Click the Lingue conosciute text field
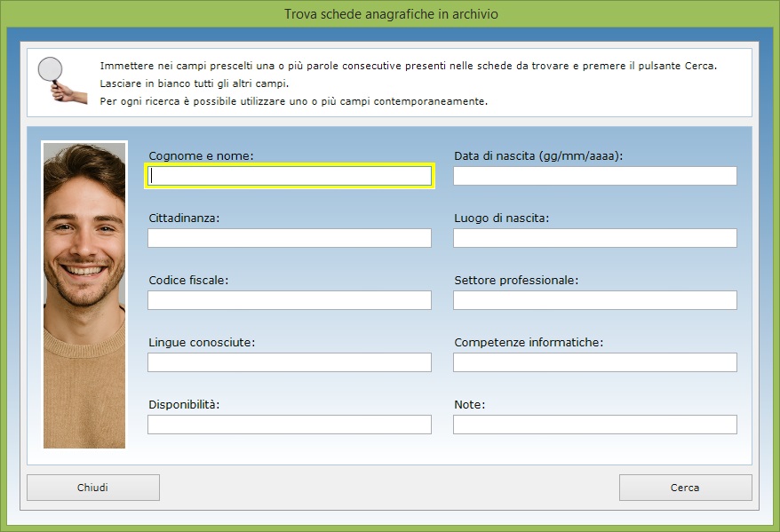 click(290, 362)
